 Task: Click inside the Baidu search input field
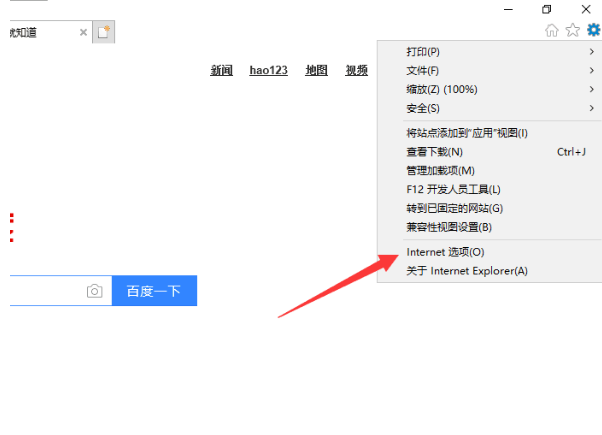[x=45, y=291]
